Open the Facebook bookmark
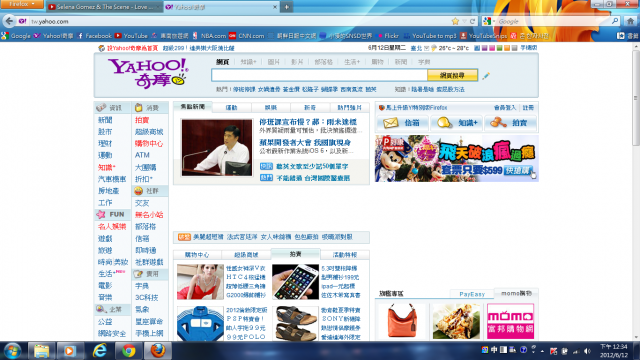Image resolution: width=640 pixels, height=360 pixels. pos(94,36)
